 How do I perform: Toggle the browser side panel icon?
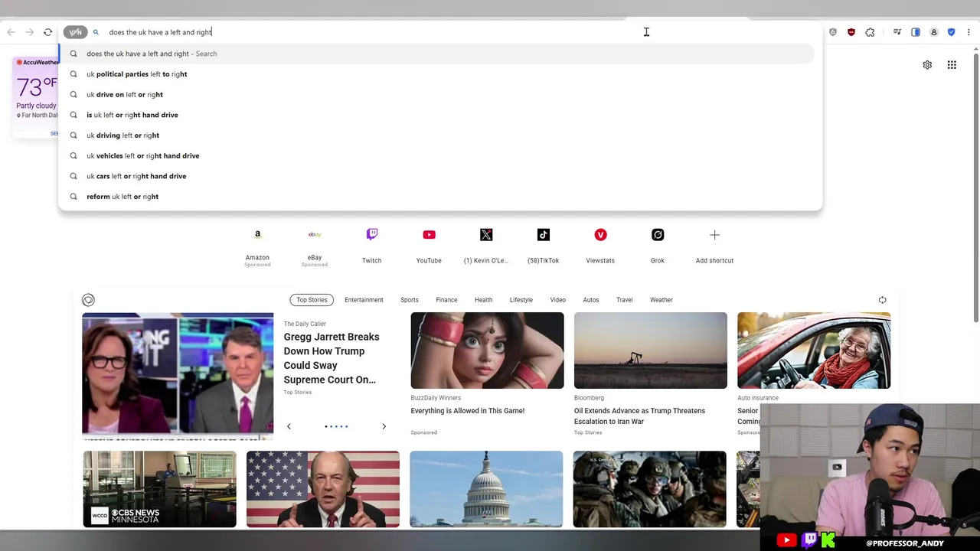pos(916,32)
